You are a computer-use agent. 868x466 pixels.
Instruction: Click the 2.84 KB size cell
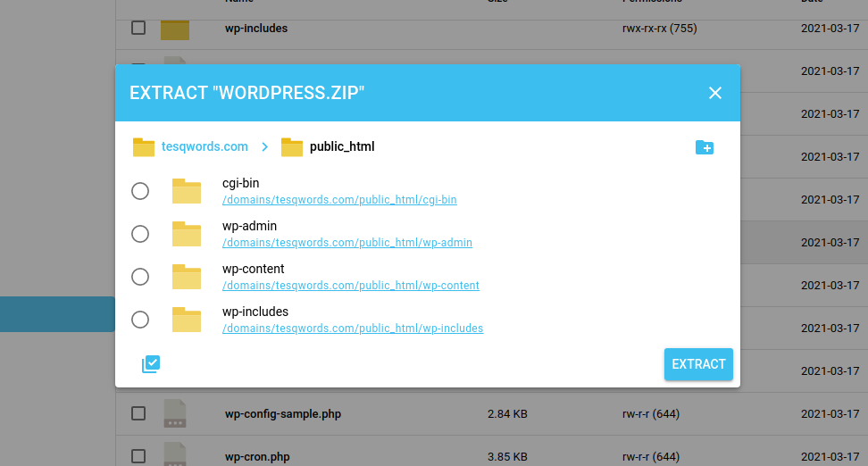[507, 414]
